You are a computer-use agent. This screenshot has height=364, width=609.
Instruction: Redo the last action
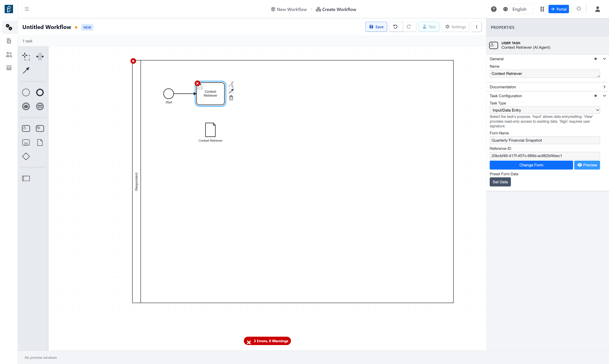coord(409,27)
